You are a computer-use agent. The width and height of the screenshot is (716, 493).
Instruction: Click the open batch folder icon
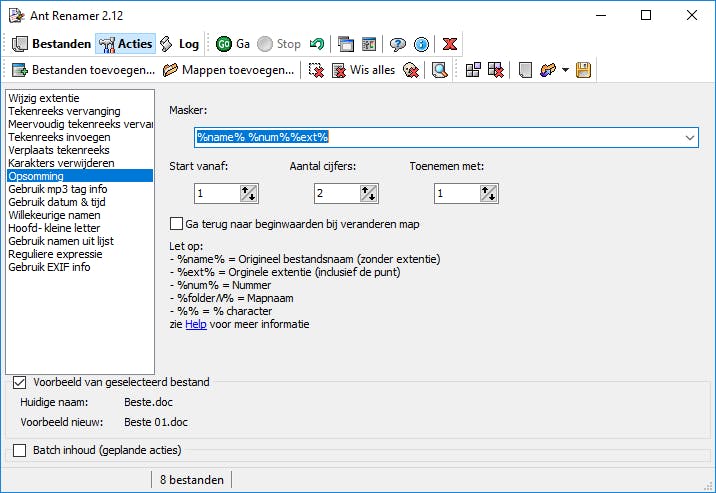click(548, 70)
